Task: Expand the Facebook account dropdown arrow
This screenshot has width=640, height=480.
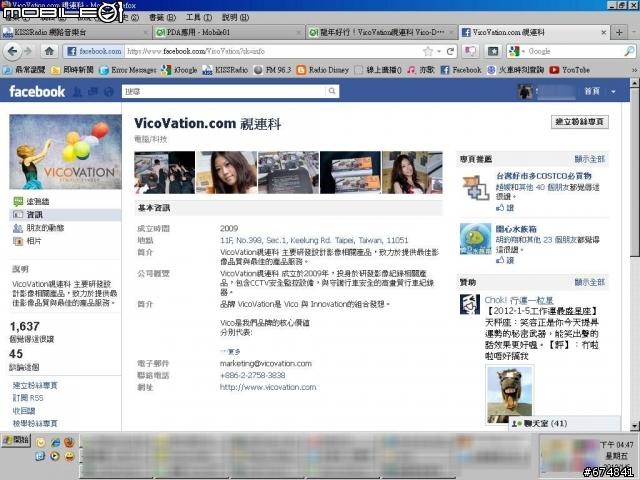Action: pos(613,92)
